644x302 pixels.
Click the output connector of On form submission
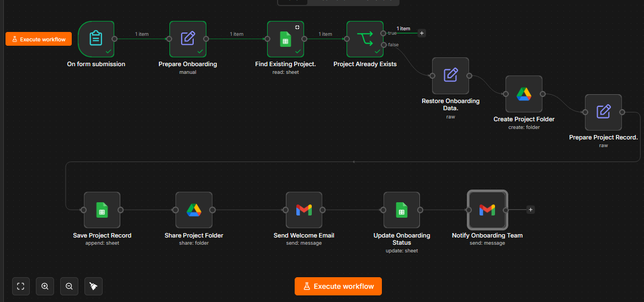(115, 39)
